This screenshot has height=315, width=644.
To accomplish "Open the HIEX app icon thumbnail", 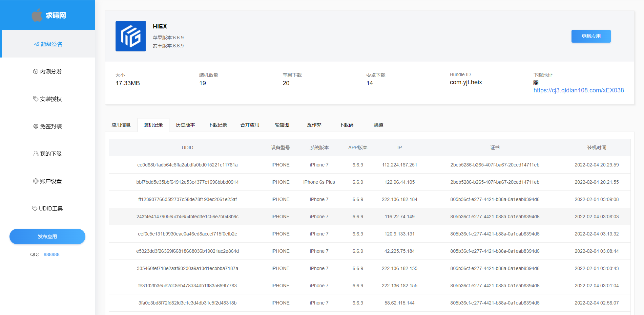I will [x=131, y=36].
